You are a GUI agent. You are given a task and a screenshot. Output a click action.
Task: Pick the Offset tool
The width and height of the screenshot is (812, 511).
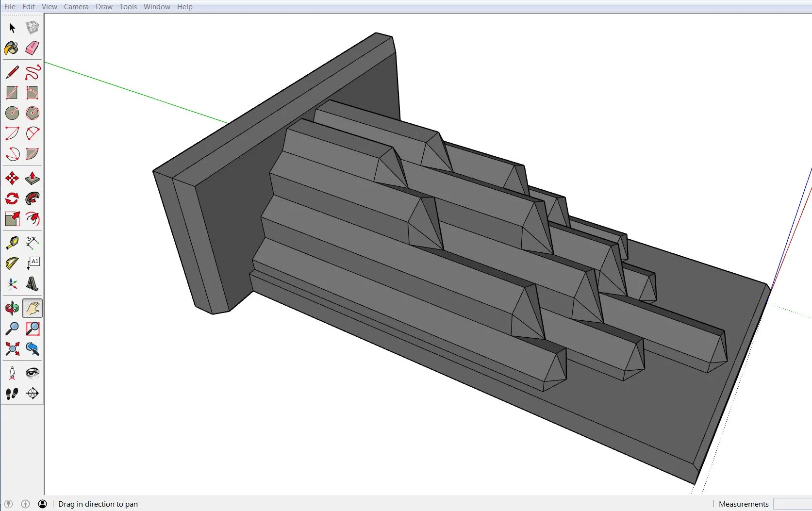pos(33,219)
